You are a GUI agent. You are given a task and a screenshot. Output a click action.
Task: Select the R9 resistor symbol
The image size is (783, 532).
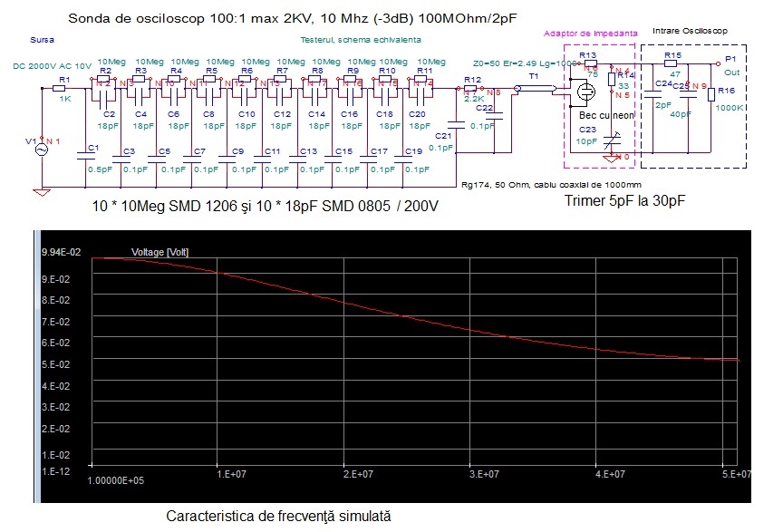click(x=351, y=79)
